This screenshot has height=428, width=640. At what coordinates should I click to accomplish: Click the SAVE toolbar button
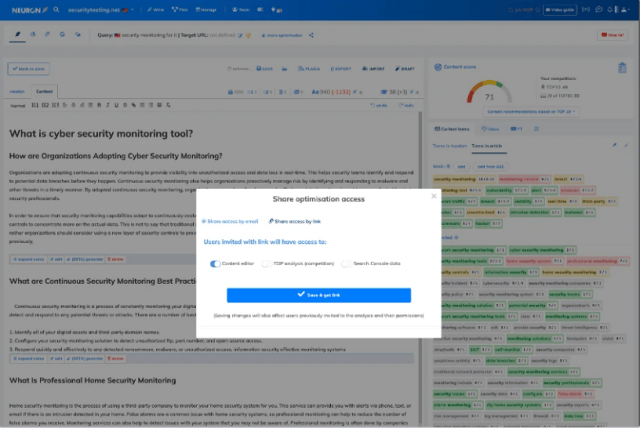tap(264, 69)
